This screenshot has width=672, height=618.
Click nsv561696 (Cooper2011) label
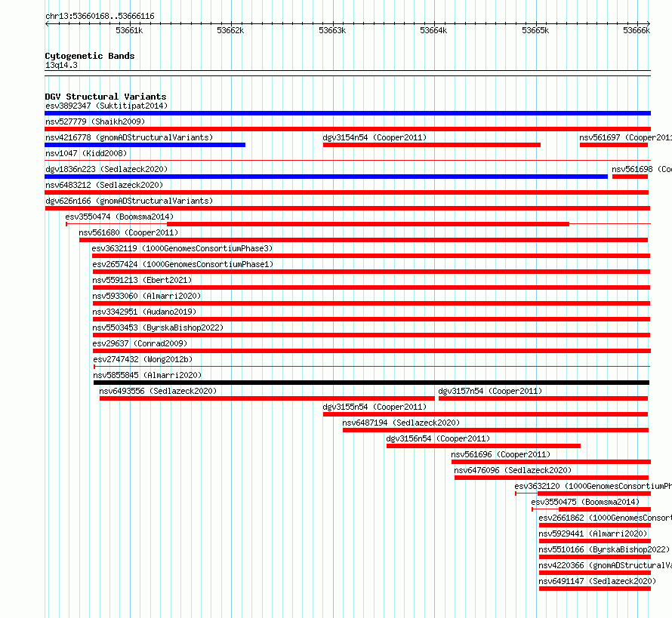click(501, 454)
